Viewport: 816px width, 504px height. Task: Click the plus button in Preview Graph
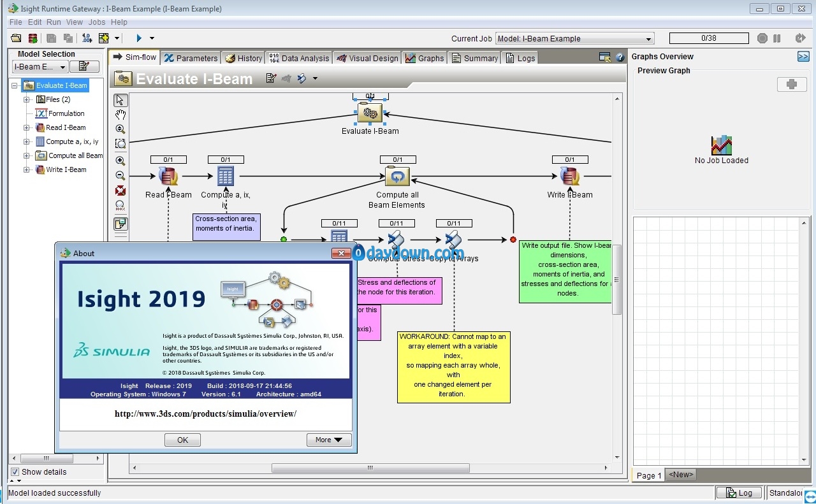tap(792, 84)
